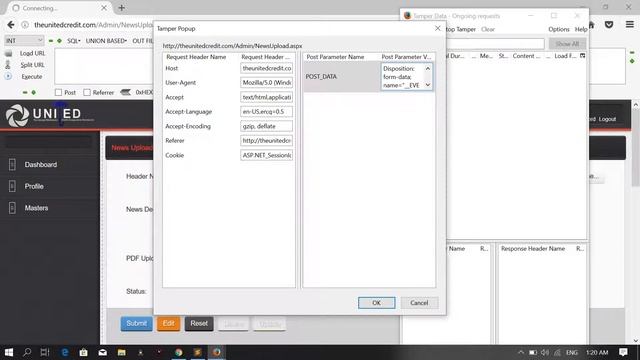
Task: Click green minus icon below Execute
Action: click(25, 93)
